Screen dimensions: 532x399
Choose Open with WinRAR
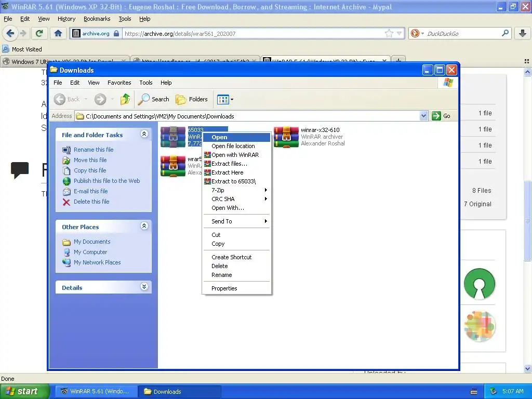[x=236, y=155]
